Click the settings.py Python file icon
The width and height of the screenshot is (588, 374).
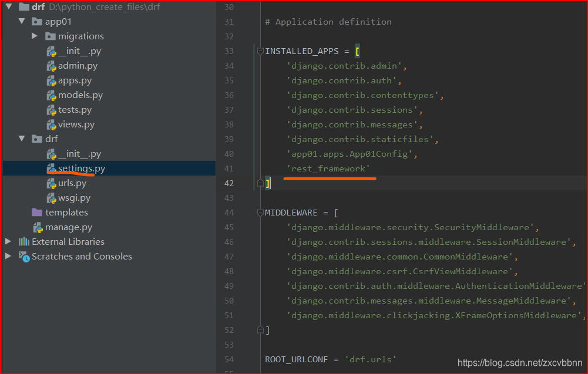tap(51, 169)
